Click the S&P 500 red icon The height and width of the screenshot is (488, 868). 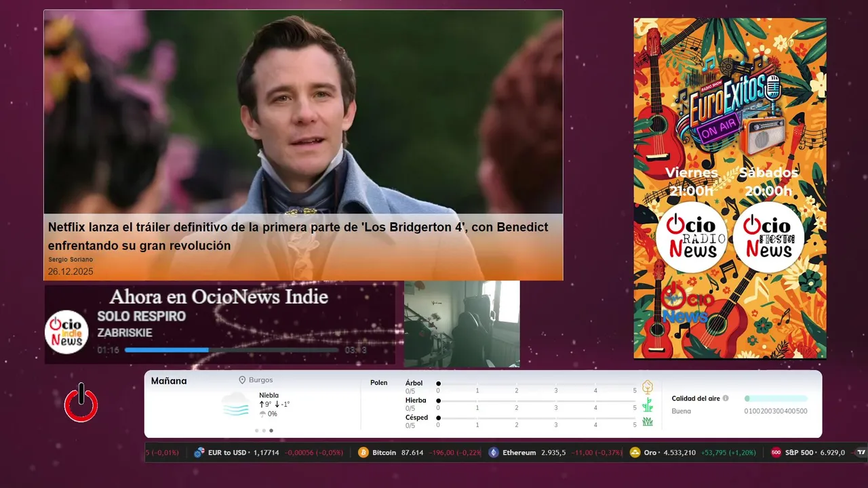click(776, 453)
